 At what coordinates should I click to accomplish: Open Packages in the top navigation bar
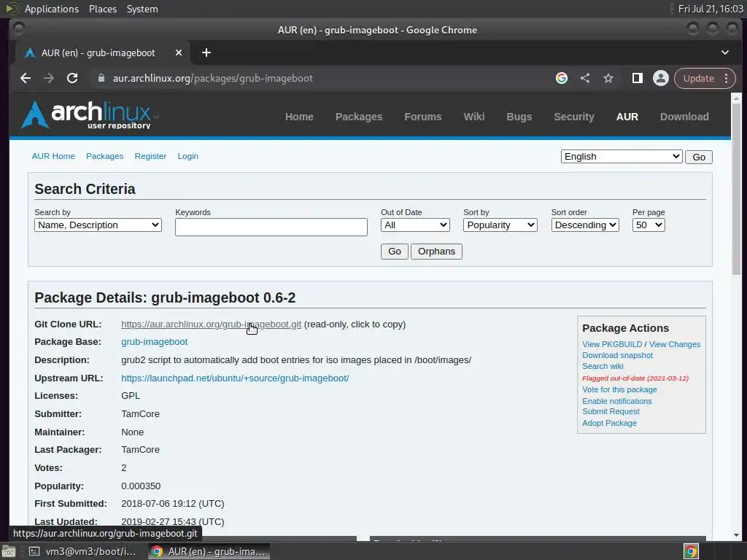point(359,117)
